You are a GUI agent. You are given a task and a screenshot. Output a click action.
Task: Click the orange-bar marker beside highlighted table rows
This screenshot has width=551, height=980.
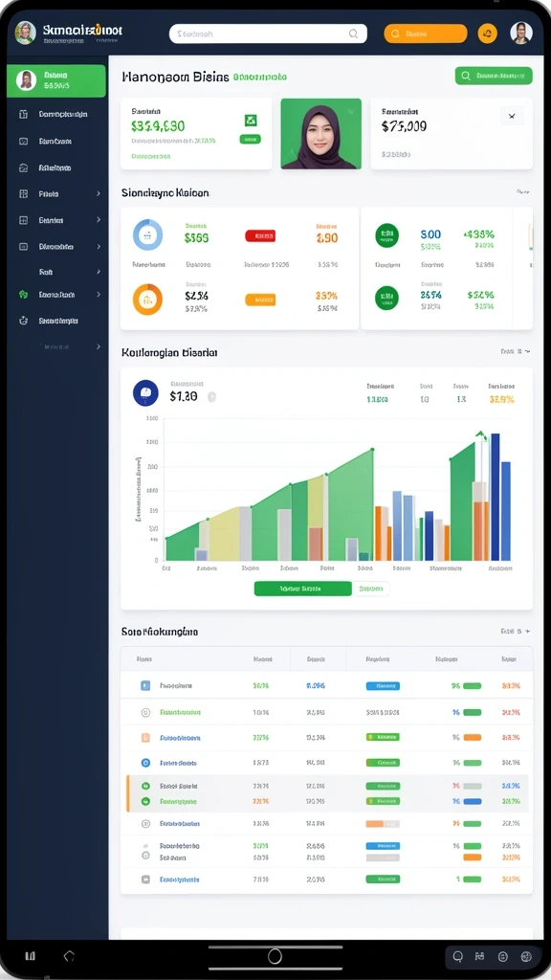[127, 793]
